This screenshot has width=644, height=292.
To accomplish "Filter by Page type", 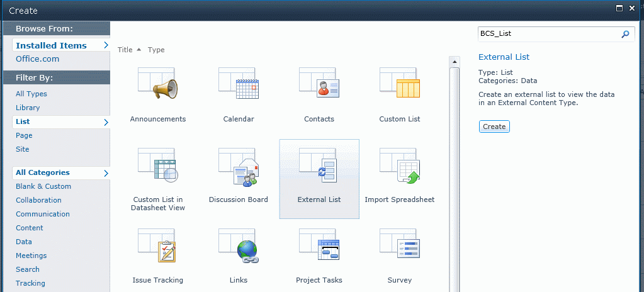I will tap(24, 135).
